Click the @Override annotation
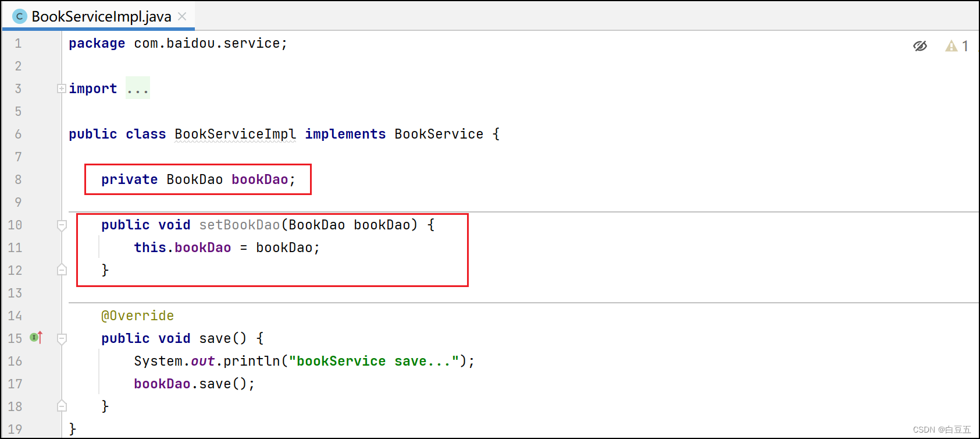Viewport: 980px width, 439px height. (x=138, y=316)
